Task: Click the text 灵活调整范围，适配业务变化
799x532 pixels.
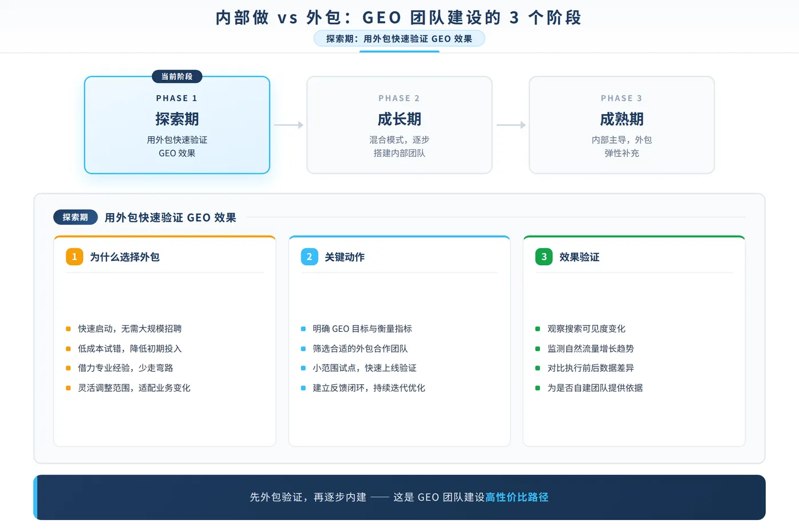Action: click(x=134, y=388)
